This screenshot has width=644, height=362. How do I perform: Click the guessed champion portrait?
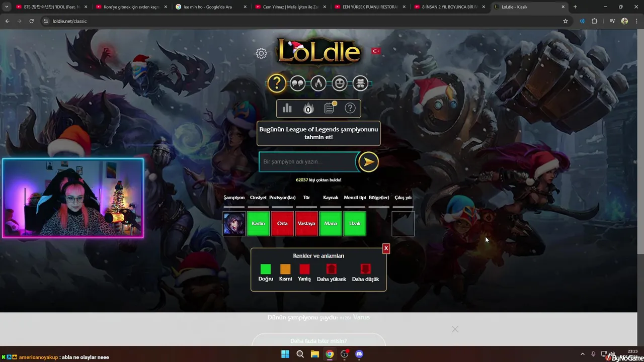[x=234, y=224]
